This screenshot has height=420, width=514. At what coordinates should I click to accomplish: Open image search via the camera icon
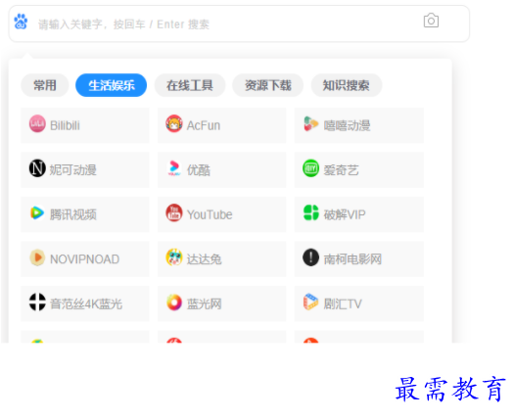(x=431, y=21)
